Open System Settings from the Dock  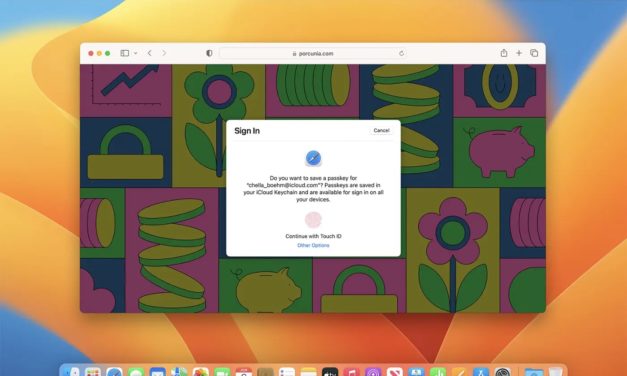click(x=502, y=372)
